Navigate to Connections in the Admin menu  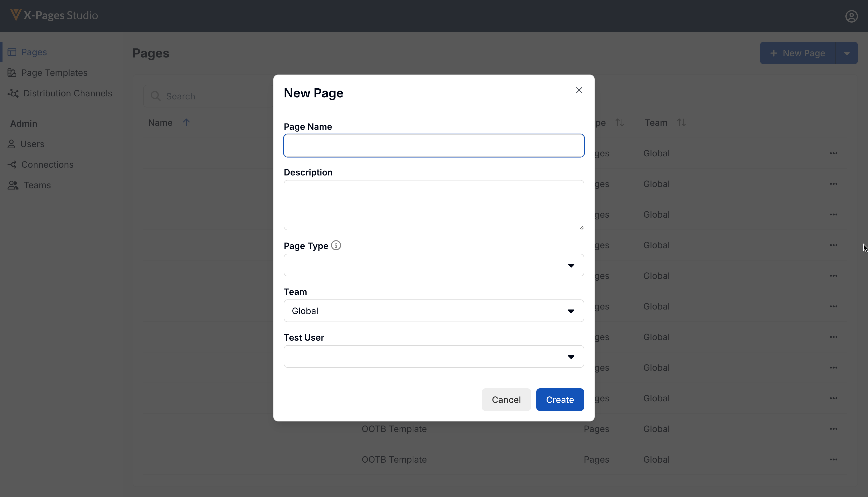[x=47, y=164]
